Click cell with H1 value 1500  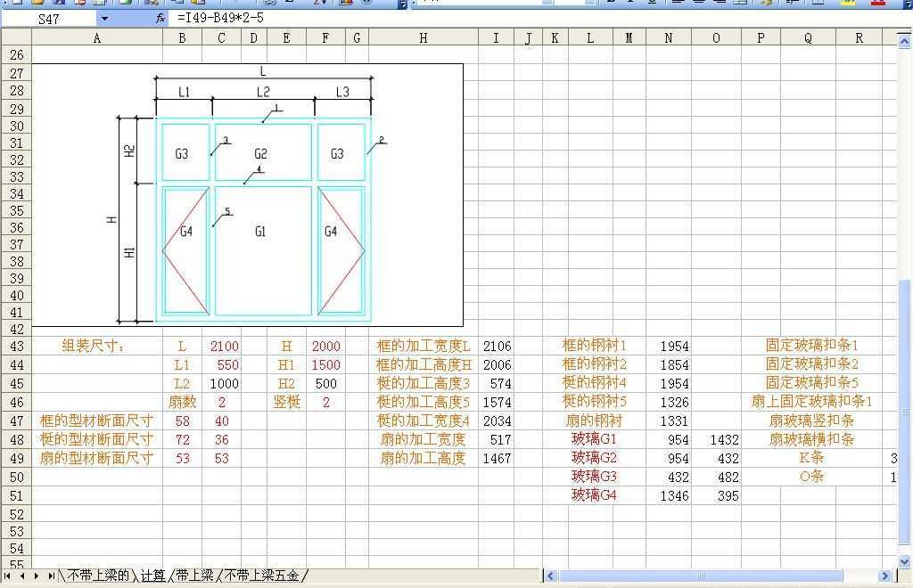point(325,364)
